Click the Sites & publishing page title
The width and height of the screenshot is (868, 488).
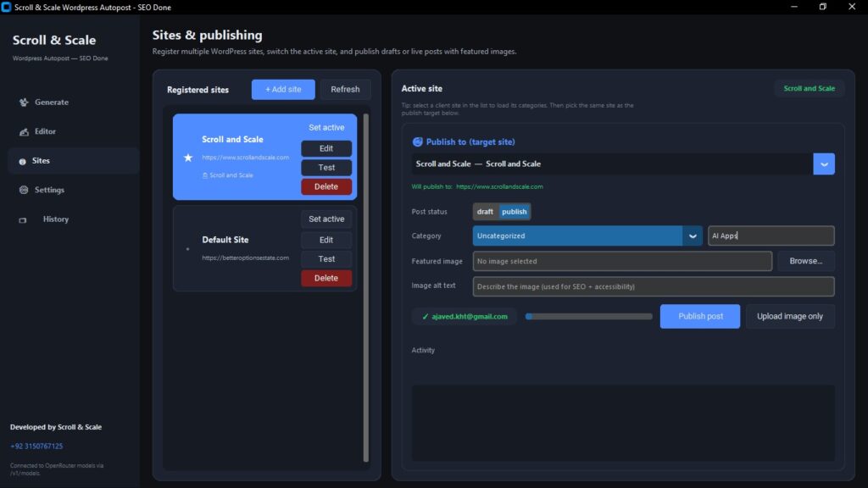point(207,35)
